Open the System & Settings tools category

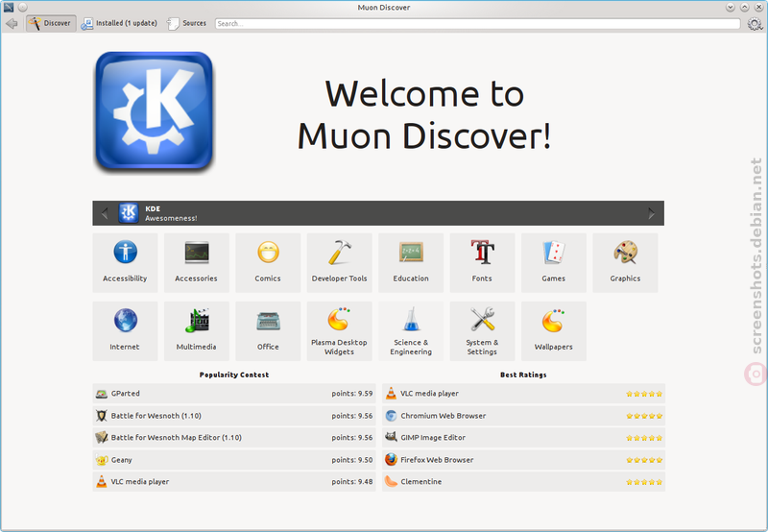point(483,331)
